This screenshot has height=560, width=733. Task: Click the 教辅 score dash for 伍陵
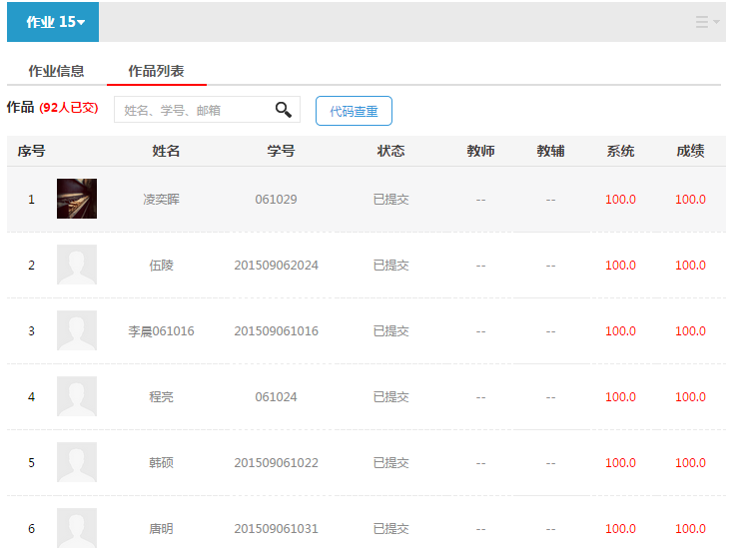(550, 266)
